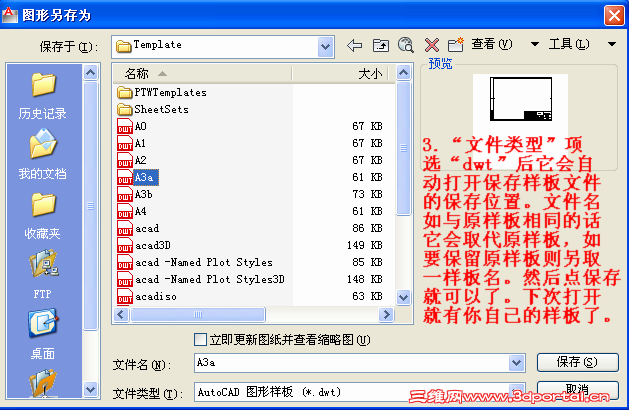Click file list scroll up arrow
Screen dimensions: 629x410
click(x=404, y=73)
